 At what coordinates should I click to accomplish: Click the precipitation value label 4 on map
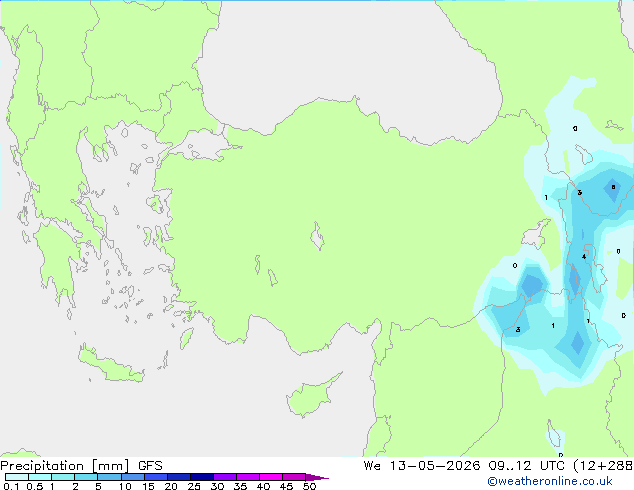click(x=584, y=257)
